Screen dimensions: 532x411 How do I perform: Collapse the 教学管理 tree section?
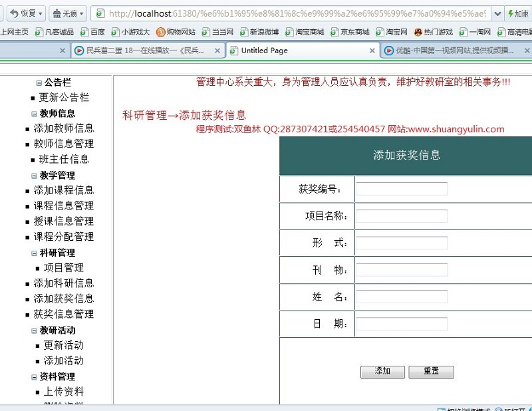tap(34, 176)
